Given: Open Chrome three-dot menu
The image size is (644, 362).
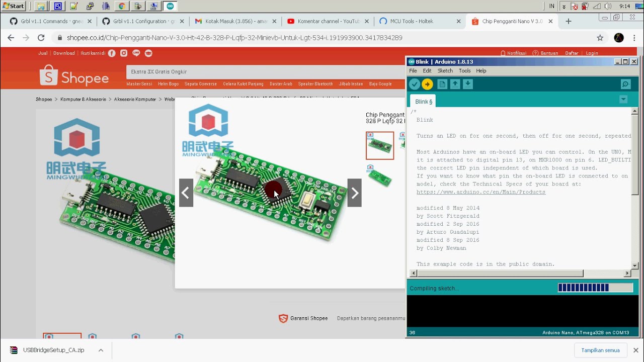Looking at the screenshot, I should 634,38.
